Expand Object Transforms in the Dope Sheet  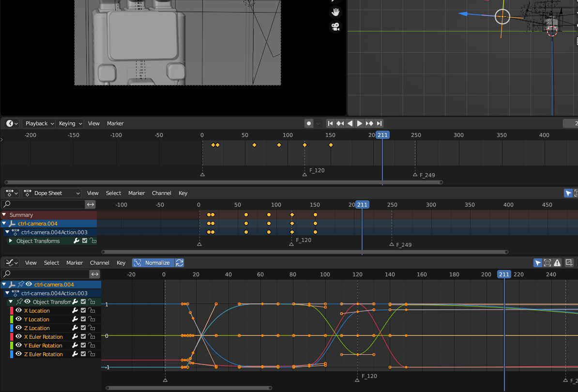click(x=11, y=241)
